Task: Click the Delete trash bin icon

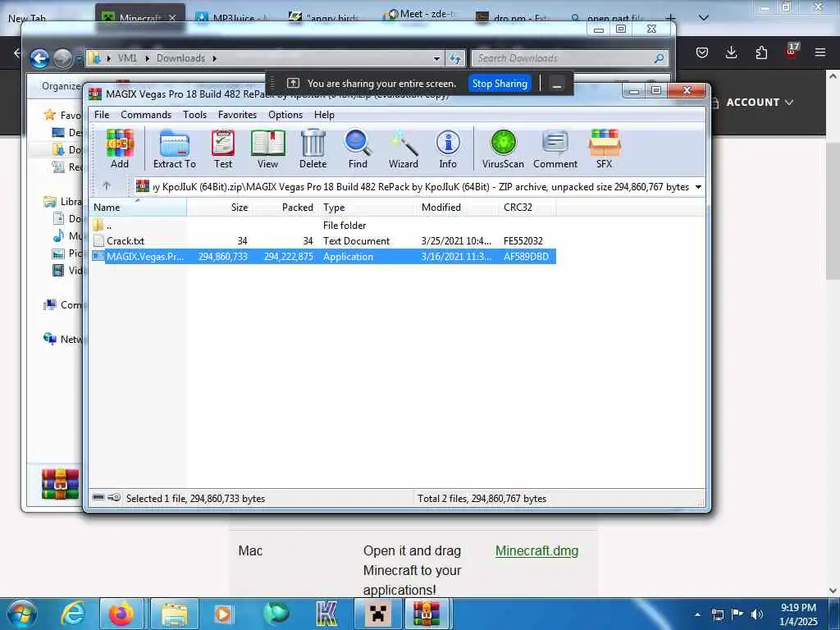Action: (x=313, y=149)
